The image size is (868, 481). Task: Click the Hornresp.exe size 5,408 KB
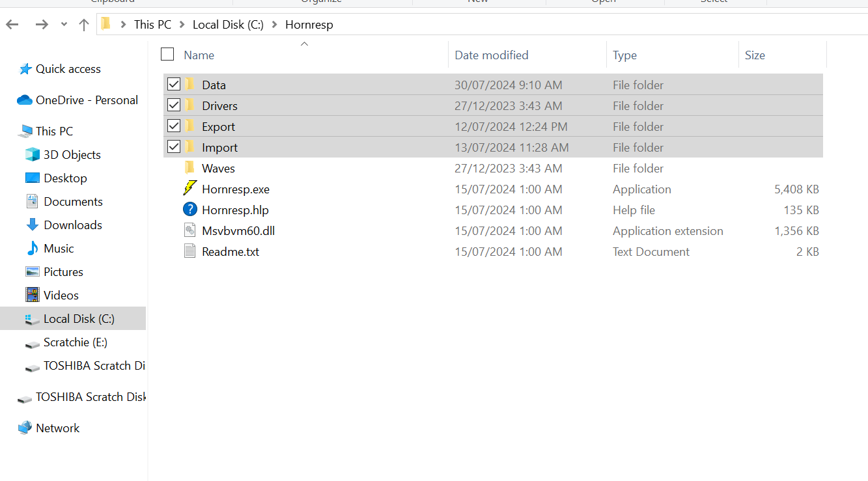[x=796, y=189]
